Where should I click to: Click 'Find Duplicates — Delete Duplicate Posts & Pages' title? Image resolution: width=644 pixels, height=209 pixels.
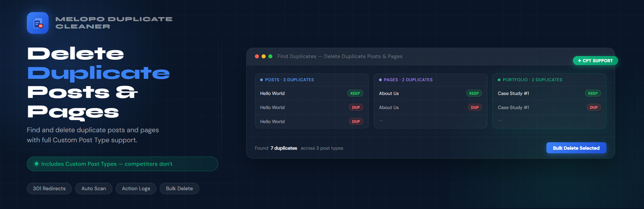click(340, 56)
